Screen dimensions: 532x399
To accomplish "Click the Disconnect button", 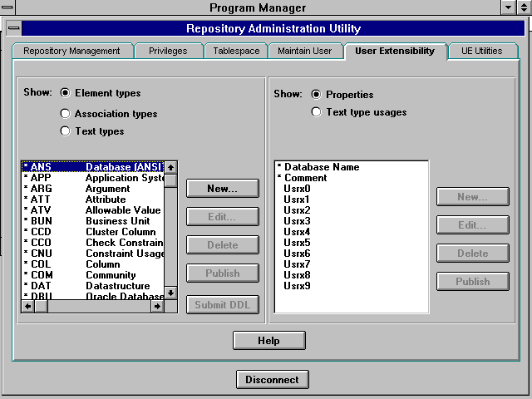I will pos(272,380).
